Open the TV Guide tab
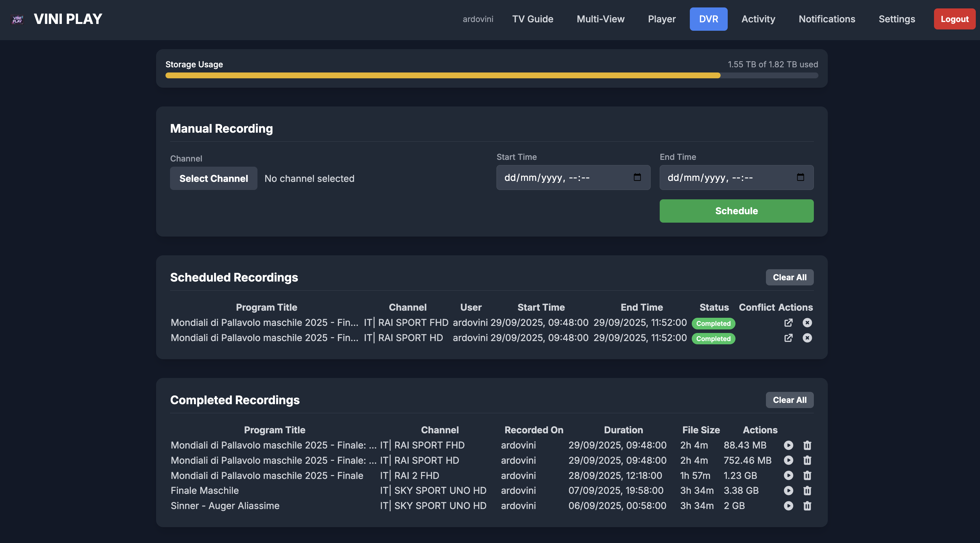Screen dimensions: 980x543 tap(532, 19)
